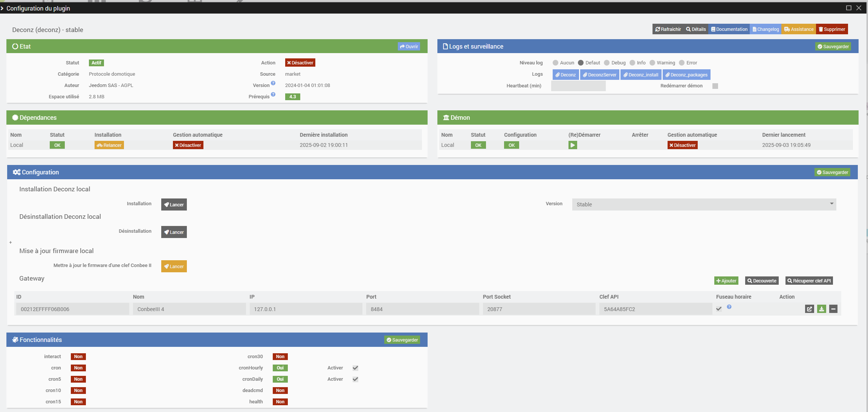Click the Rafraichir refresh button
The height and width of the screenshot is (412, 868).
[668, 29]
